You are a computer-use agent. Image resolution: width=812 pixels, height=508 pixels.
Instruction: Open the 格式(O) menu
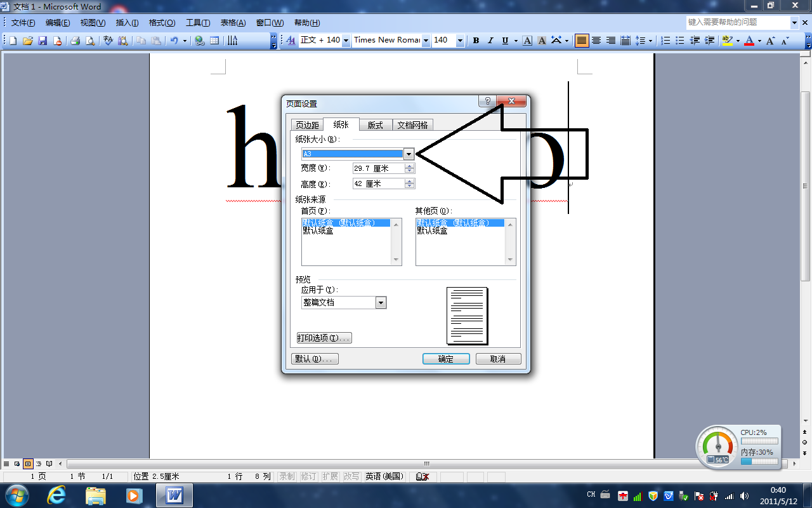pyautogui.click(x=162, y=23)
